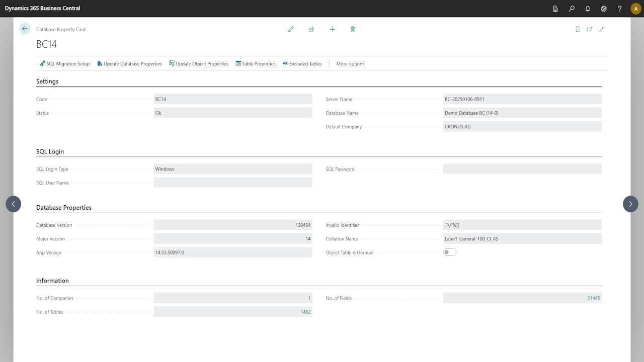Collapse the Information section header
This screenshot has width=644, height=362.
(x=52, y=281)
